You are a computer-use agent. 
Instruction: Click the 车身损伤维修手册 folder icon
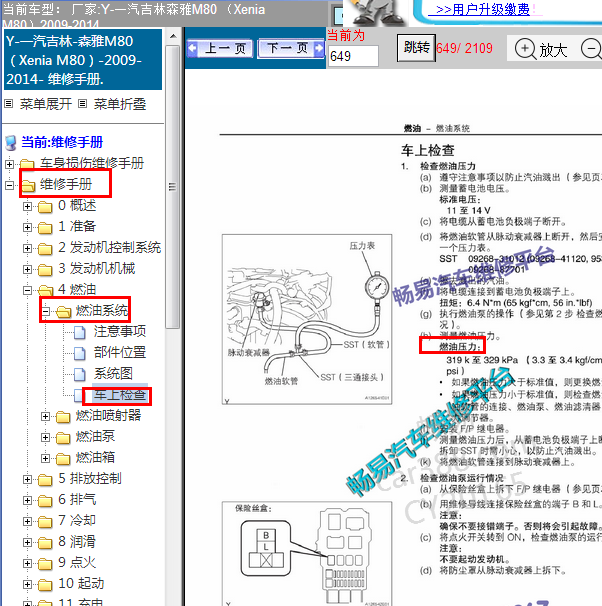[x=27, y=164]
